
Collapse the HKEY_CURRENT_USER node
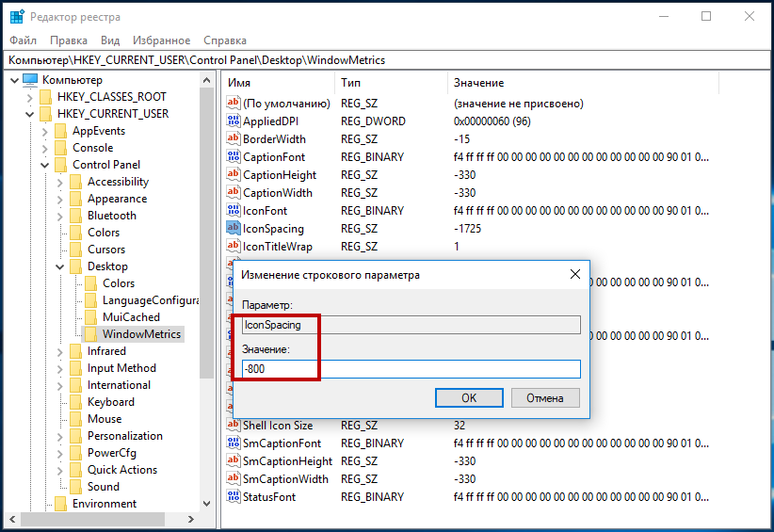pyautogui.click(x=29, y=114)
